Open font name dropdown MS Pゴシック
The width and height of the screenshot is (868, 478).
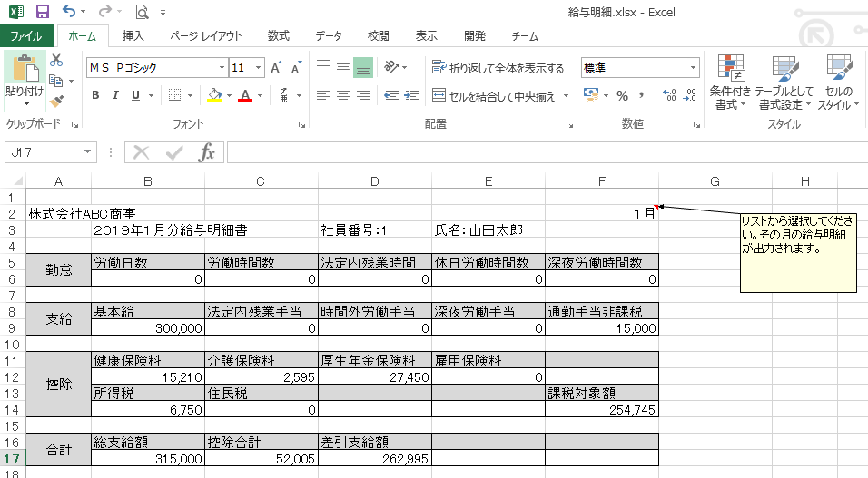coord(222,67)
